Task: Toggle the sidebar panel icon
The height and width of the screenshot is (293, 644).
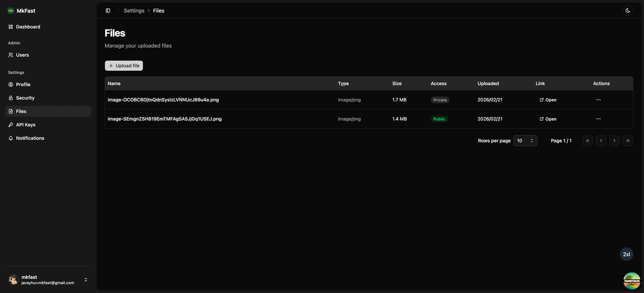Action: click(108, 11)
